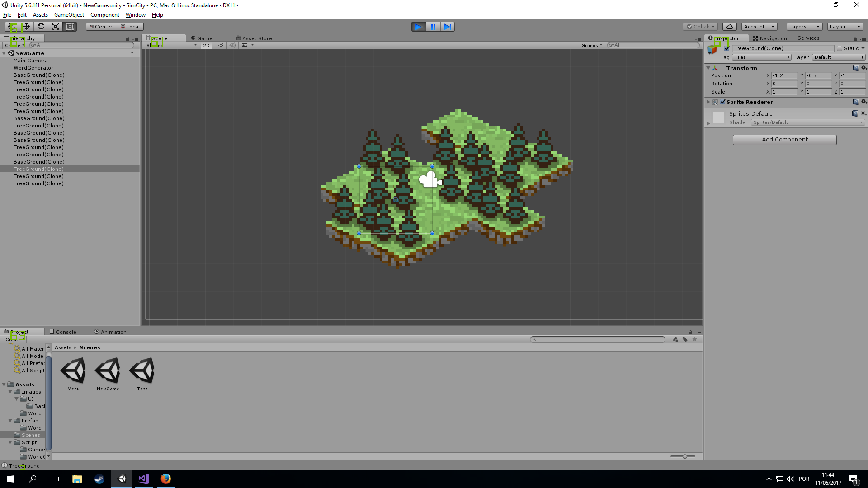The height and width of the screenshot is (488, 868).
Task: Enable the Static checkbox
Action: pyautogui.click(x=840, y=48)
